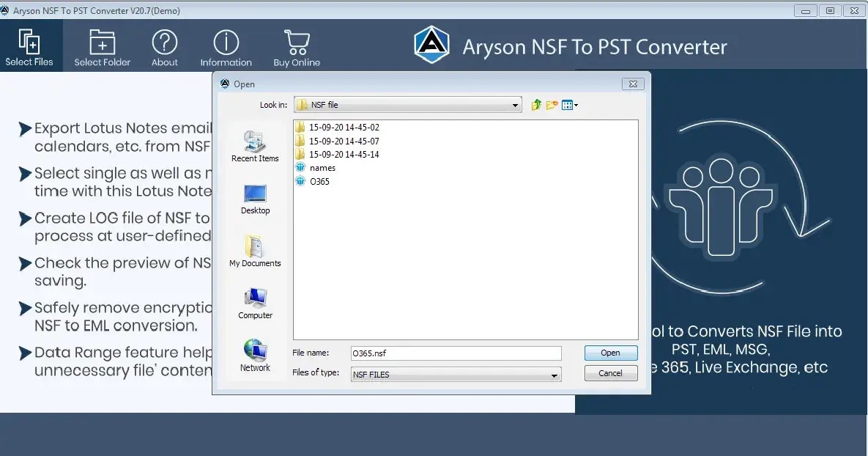Click the Cancel button in dialog
Screen dimensions: 868x456
611,373
